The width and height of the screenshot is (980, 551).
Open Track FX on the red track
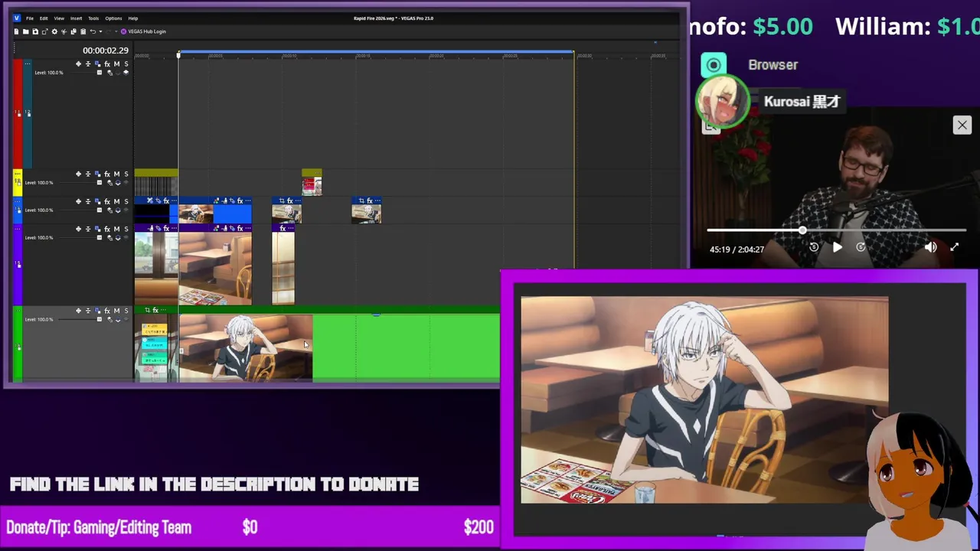tap(107, 64)
